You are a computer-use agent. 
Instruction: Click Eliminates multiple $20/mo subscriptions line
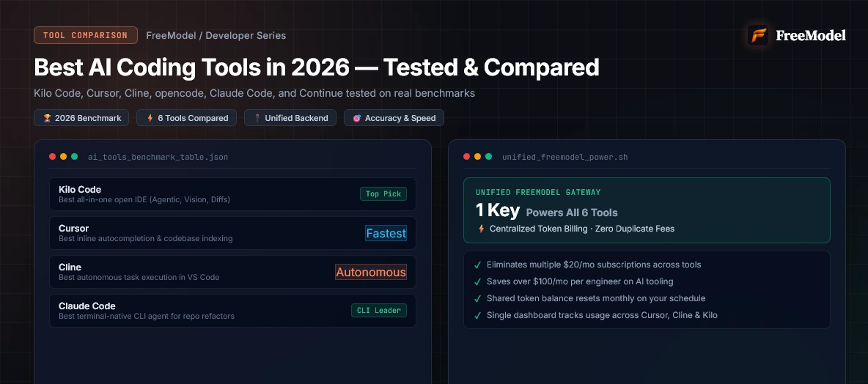594,265
